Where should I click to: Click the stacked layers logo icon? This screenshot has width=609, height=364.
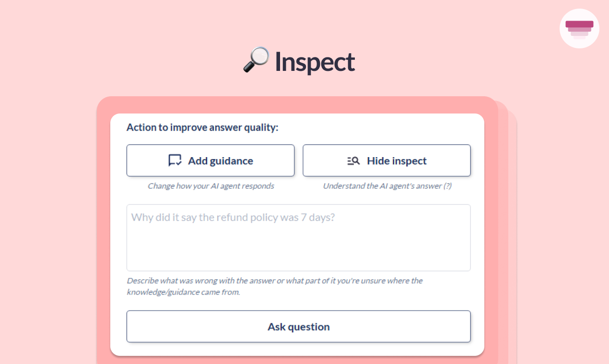click(579, 28)
